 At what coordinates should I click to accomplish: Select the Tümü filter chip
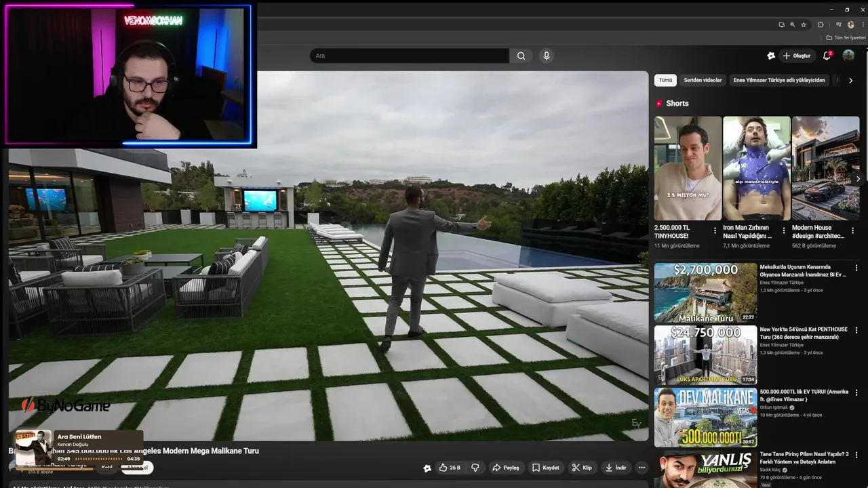point(665,80)
